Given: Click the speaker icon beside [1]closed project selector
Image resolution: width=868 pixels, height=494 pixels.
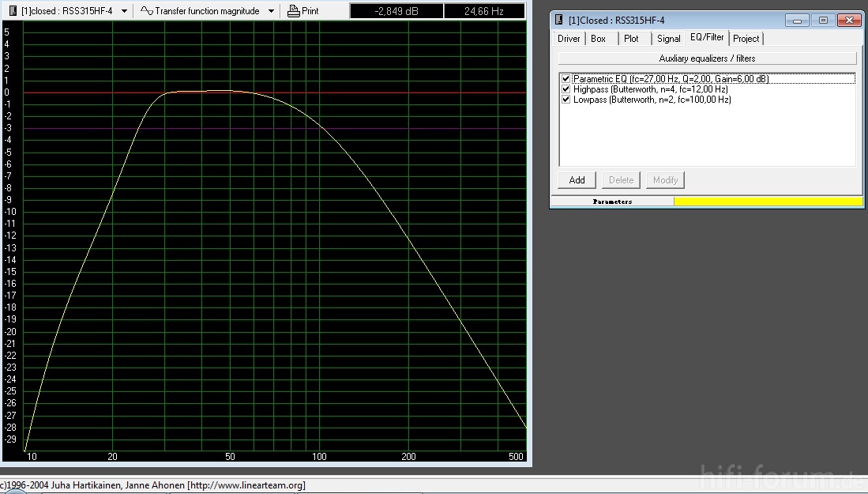Looking at the screenshot, I should click(x=11, y=11).
